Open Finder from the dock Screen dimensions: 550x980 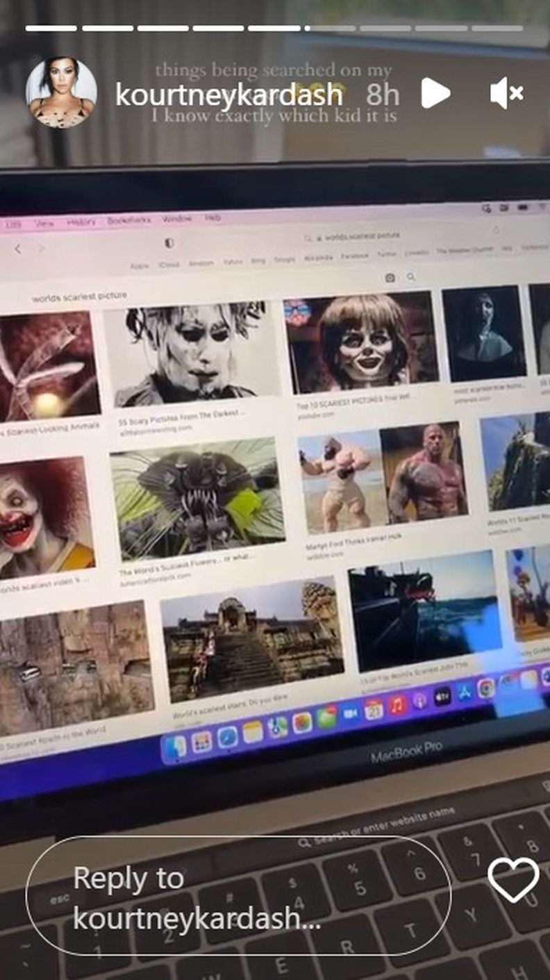coord(176,747)
